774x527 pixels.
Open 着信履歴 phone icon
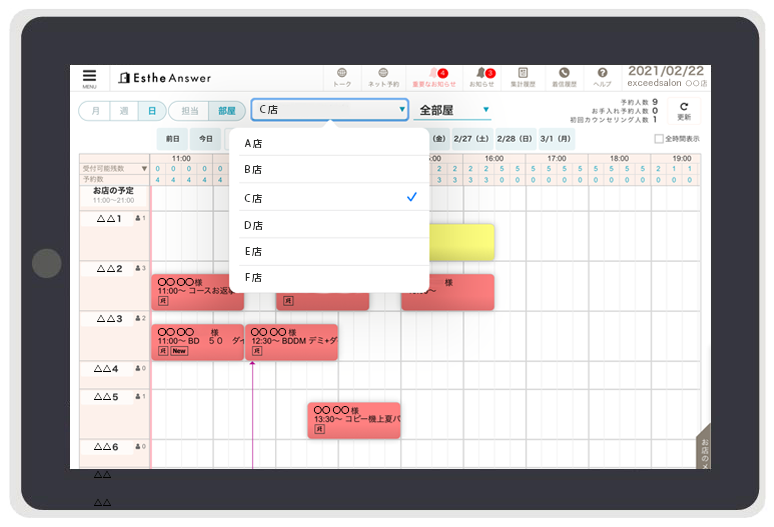tap(563, 77)
